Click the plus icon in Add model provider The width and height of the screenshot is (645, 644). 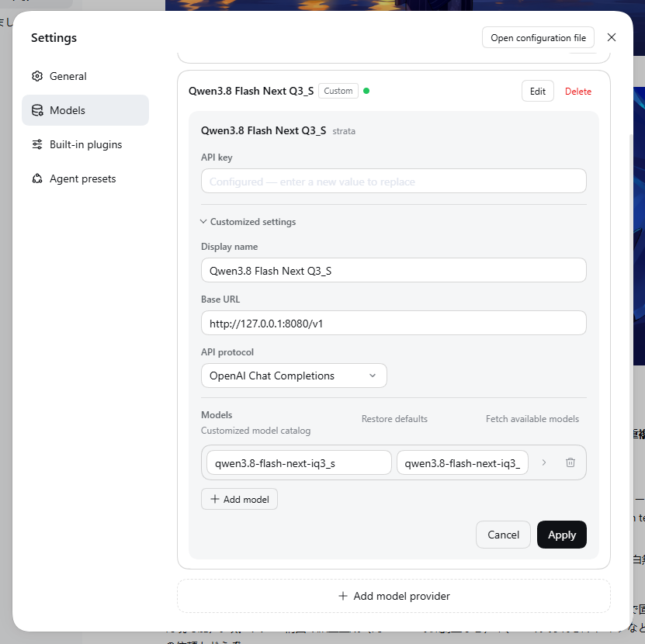(x=342, y=596)
